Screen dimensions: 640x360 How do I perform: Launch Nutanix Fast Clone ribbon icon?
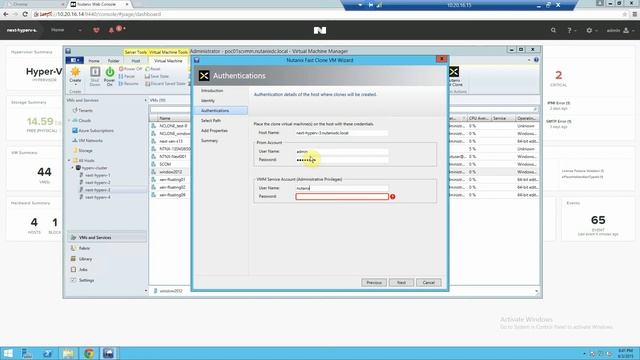[454, 72]
